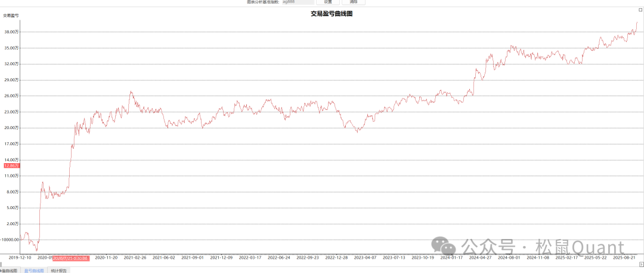Click the -10000.00 y-axis label

[10, 240]
